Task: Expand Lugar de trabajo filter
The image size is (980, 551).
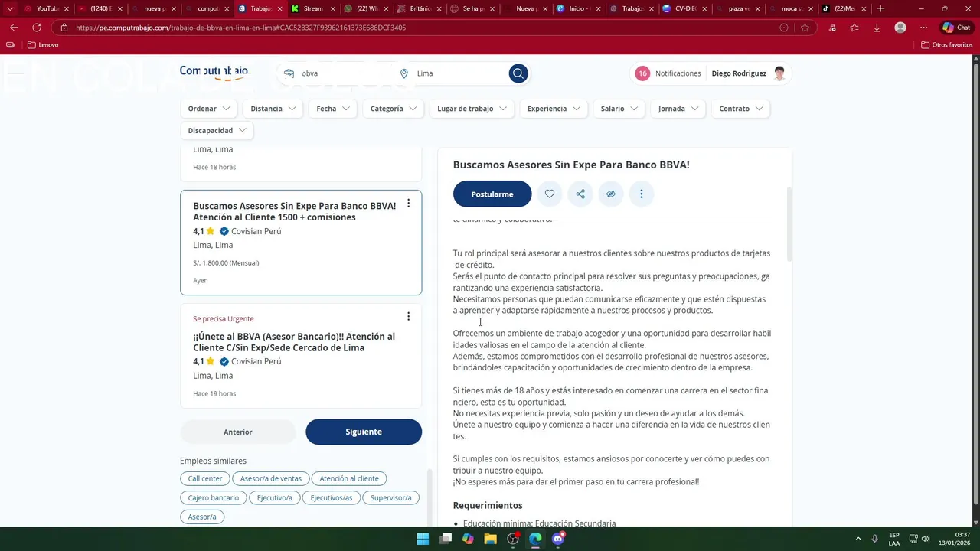Action: 472,109
